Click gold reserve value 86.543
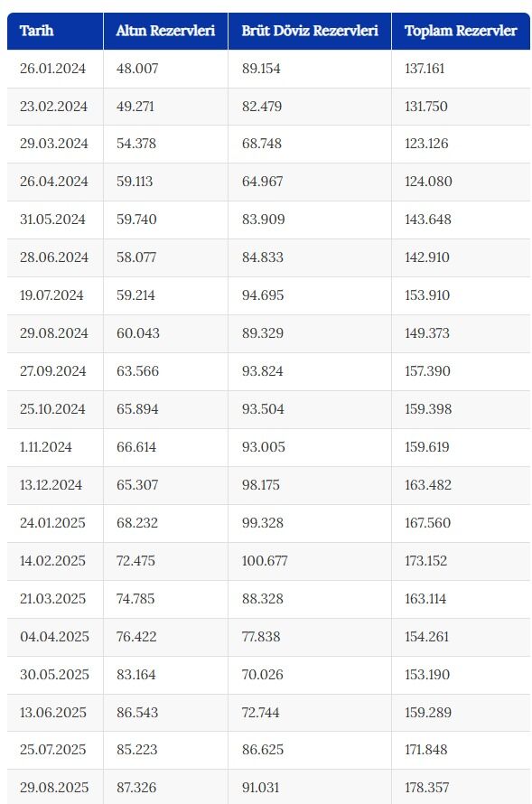The image size is (532, 804). [137, 713]
